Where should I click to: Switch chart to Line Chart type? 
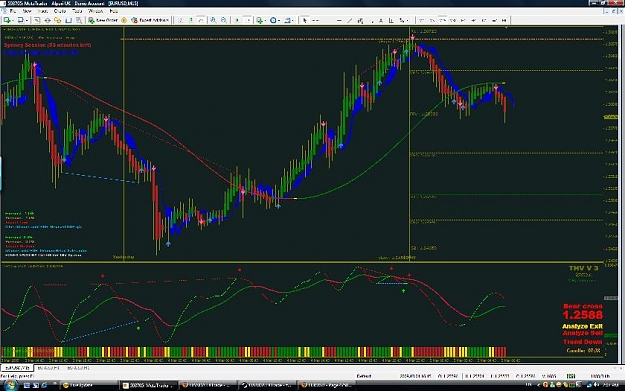tap(201, 20)
